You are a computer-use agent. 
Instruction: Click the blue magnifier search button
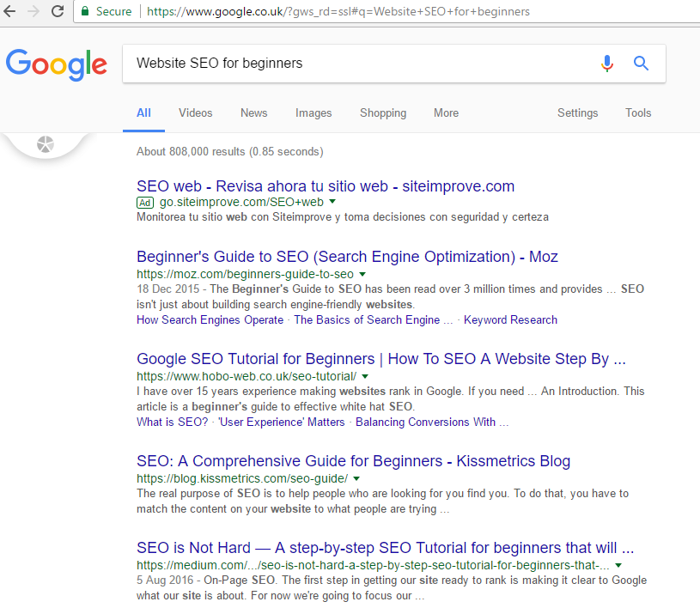(x=641, y=64)
